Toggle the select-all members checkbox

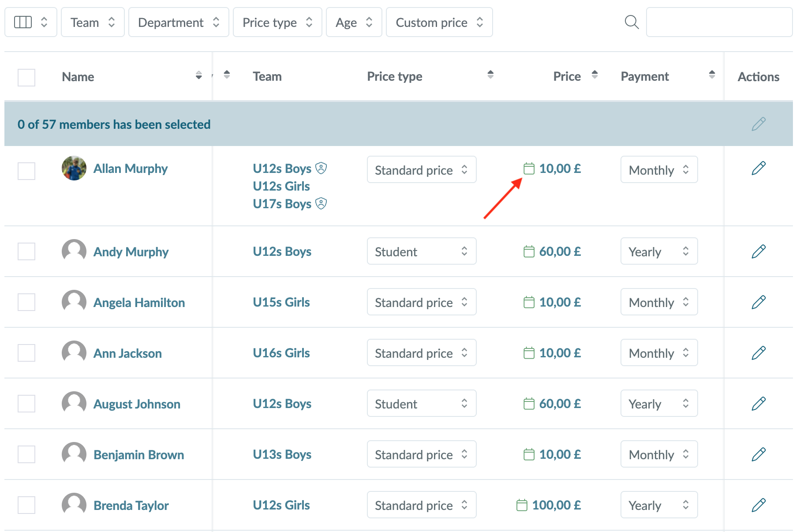(26, 77)
